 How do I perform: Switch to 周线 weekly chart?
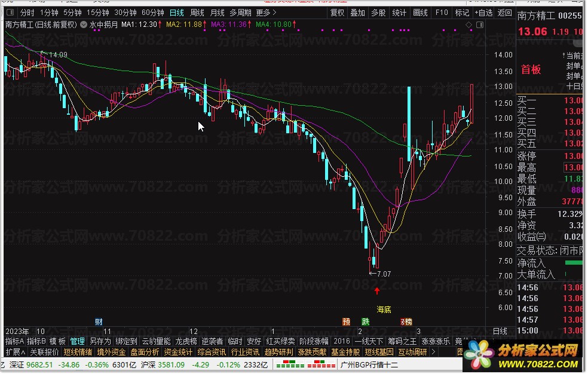(197, 13)
